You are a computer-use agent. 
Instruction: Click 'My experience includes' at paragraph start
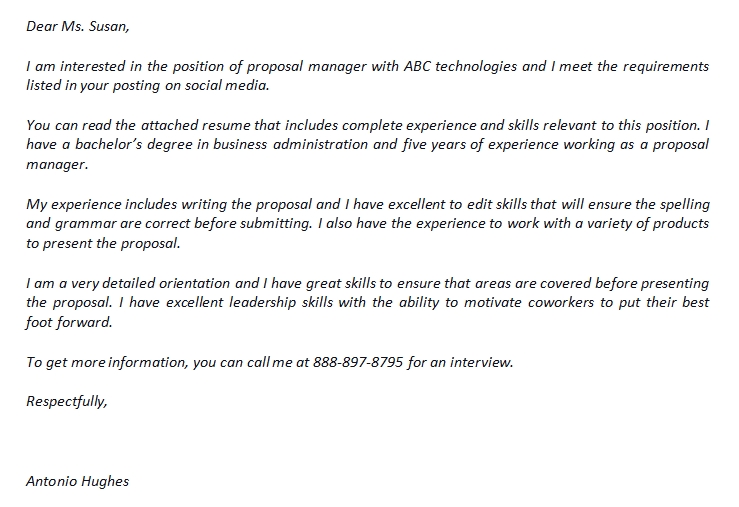tap(101, 204)
